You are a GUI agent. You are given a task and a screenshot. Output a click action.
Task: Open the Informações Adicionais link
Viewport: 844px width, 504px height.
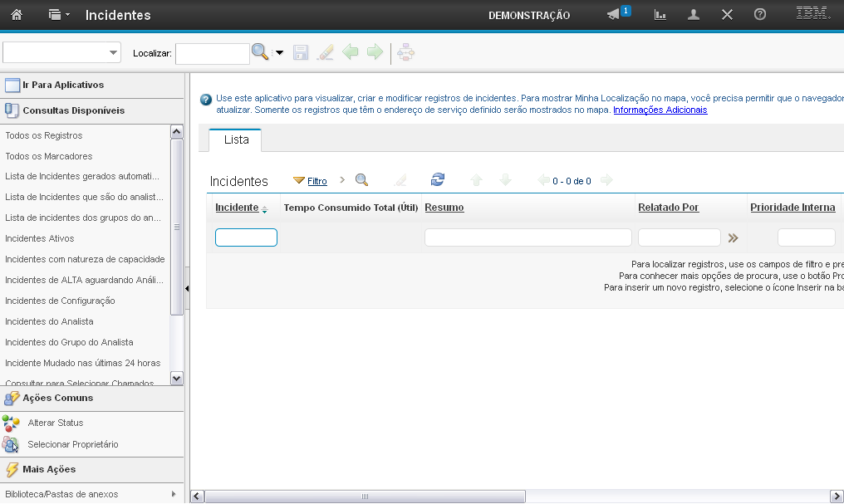point(660,110)
